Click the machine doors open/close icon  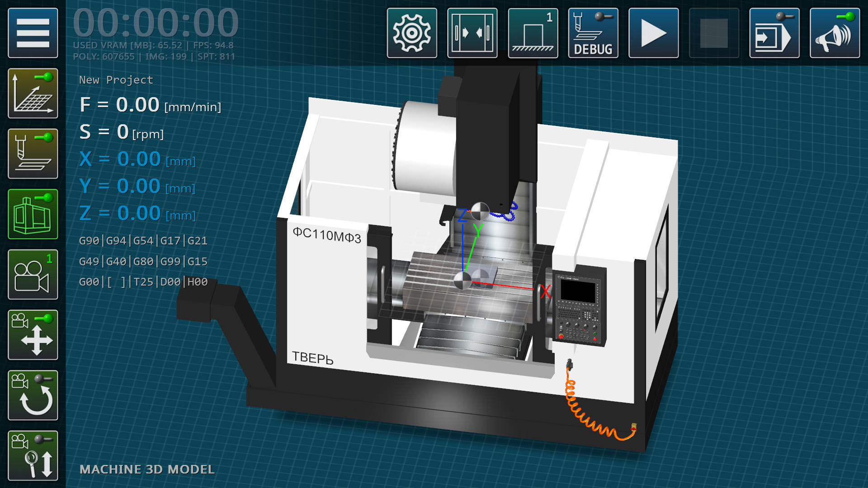(x=472, y=33)
